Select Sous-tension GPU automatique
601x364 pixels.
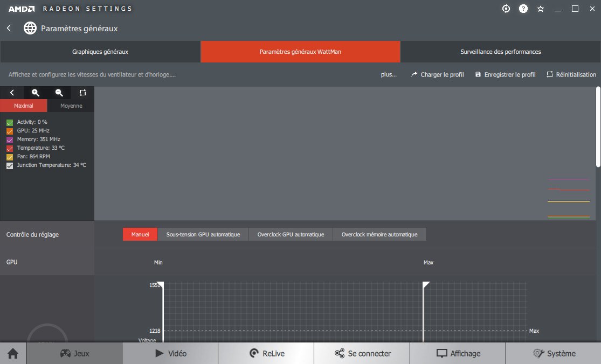(x=203, y=234)
